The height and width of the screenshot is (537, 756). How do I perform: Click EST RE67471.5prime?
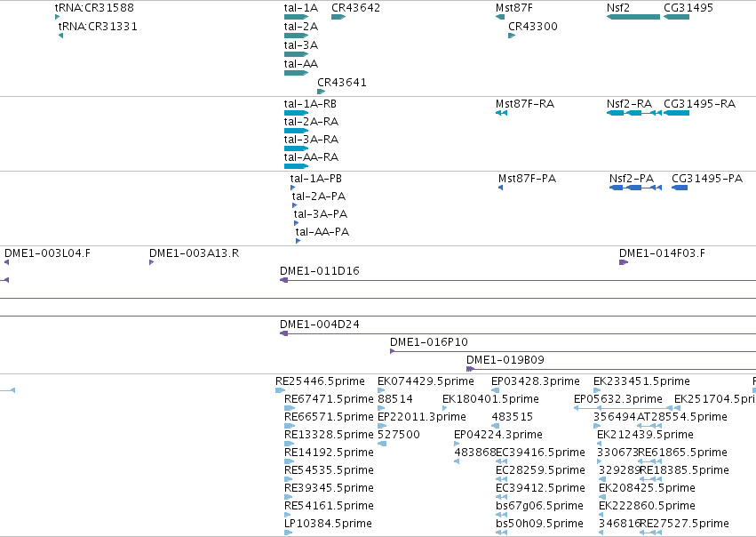pyautogui.click(x=290, y=408)
